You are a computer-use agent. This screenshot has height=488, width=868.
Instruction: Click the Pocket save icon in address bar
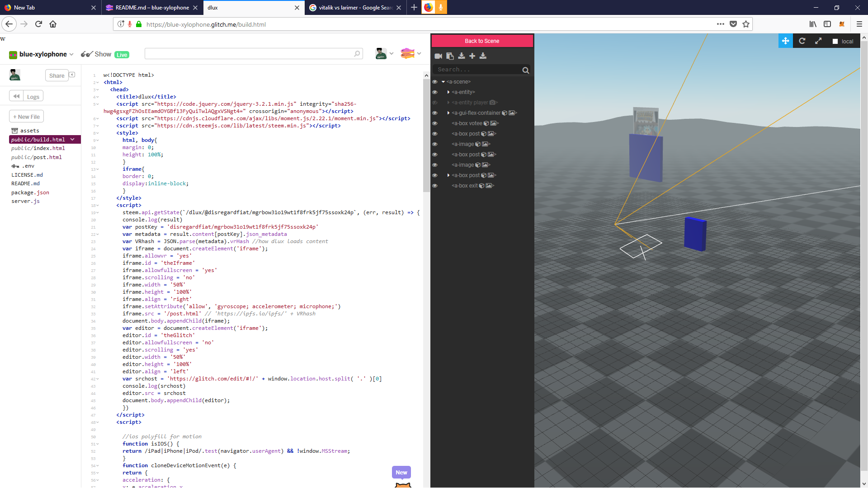click(733, 24)
